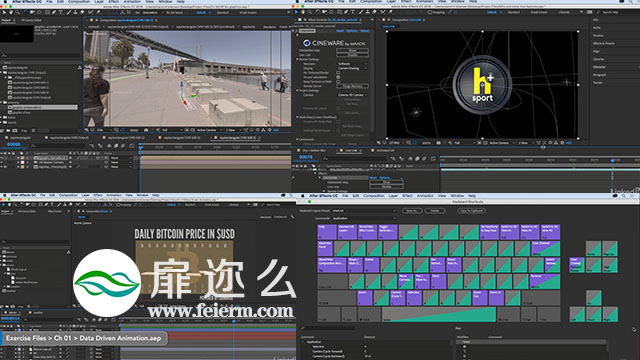Select the Pen tool above the street footage viewer
Screen dimensions: 640x360
tap(53, 13)
